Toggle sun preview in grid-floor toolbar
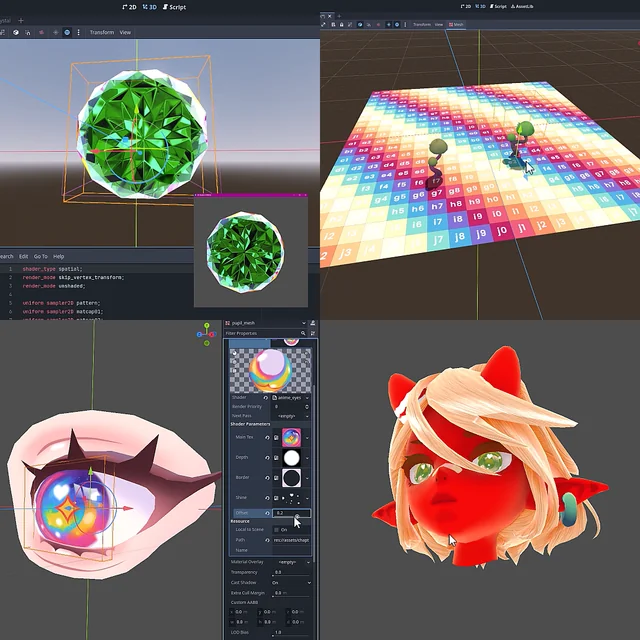Screen dimensions: 640x640 coord(388,24)
